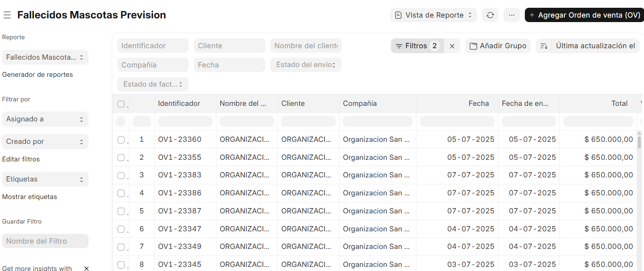Open record OV1-23355
This screenshot has width=644, height=271.
pyautogui.click(x=180, y=157)
